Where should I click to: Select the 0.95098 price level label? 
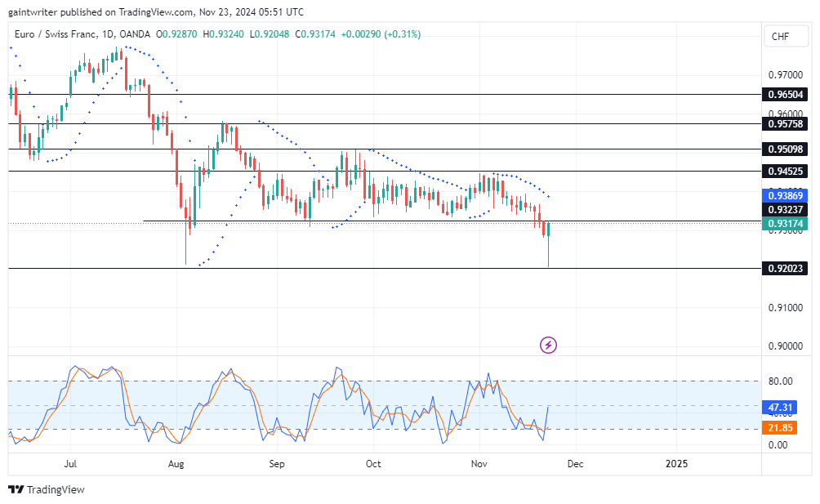pos(785,149)
